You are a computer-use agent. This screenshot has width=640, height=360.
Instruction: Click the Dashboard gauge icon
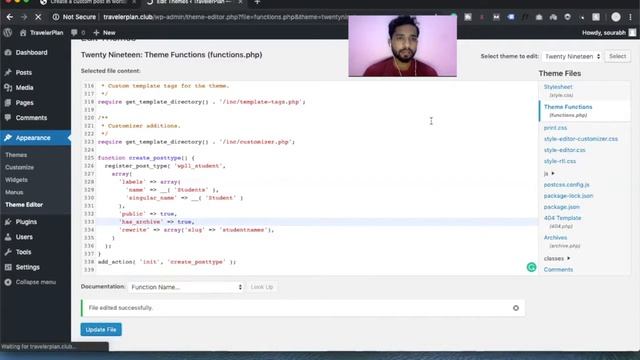[8, 53]
